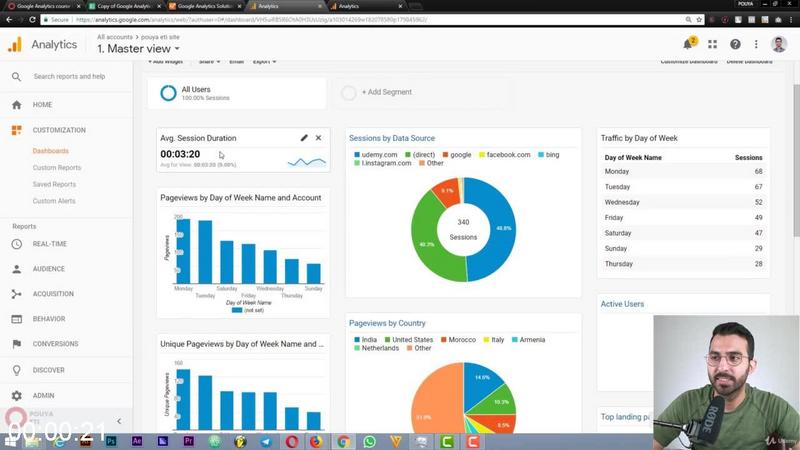The height and width of the screenshot is (450, 800).
Task: Open the notifications bell
Action: pos(688,44)
